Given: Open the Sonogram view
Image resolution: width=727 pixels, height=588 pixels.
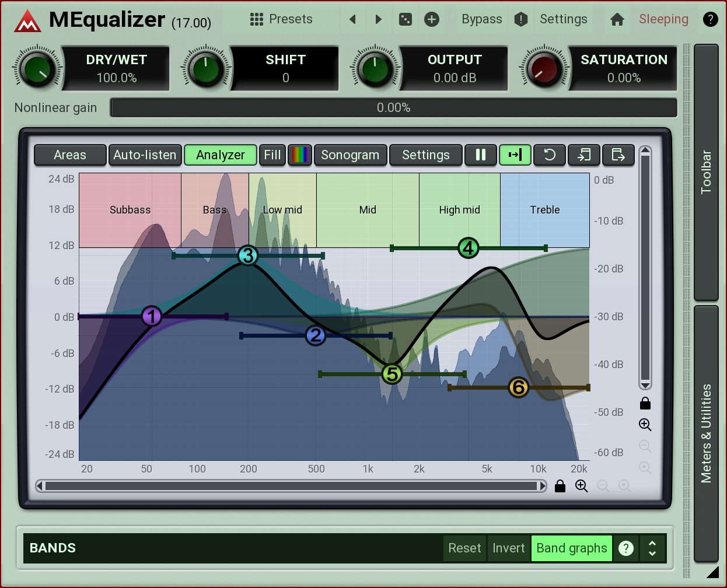Looking at the screenshot, I should [x=350, y=155].
